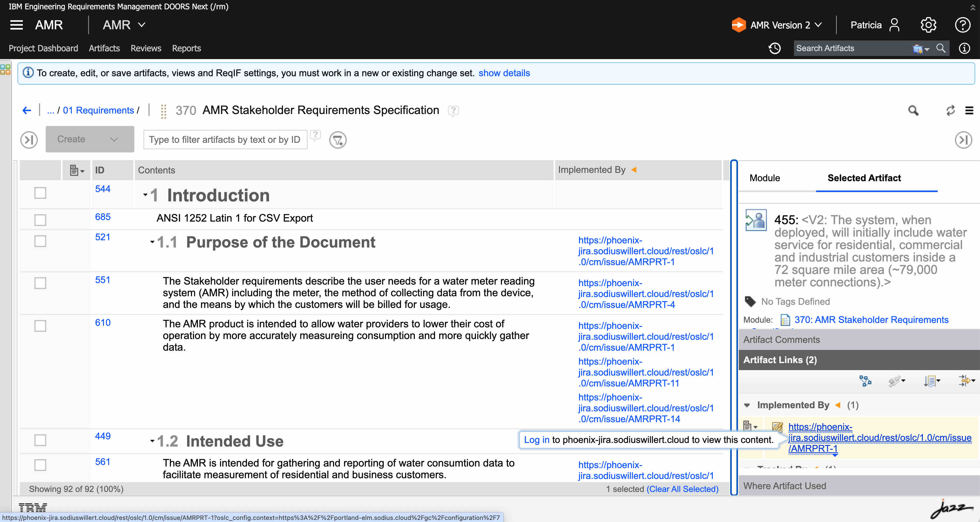Click the artifact 455 type icon
Viewport: 980px width, 522px height.
tap(756, 220)
